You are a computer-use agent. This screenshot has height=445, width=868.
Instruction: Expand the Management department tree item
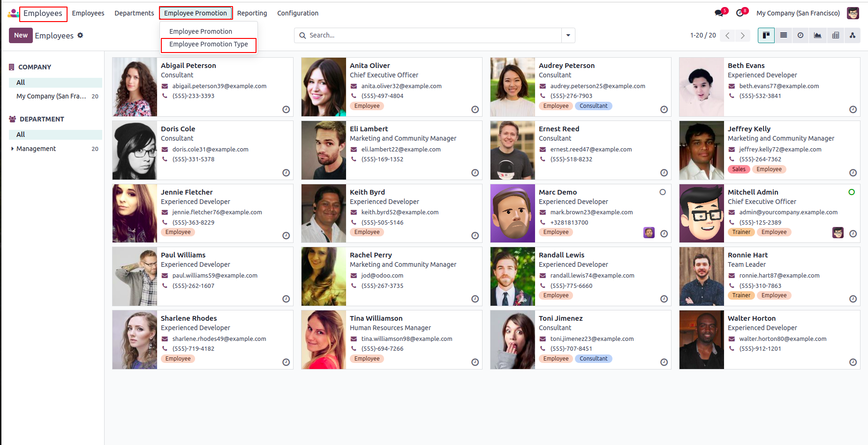[12, 149]
